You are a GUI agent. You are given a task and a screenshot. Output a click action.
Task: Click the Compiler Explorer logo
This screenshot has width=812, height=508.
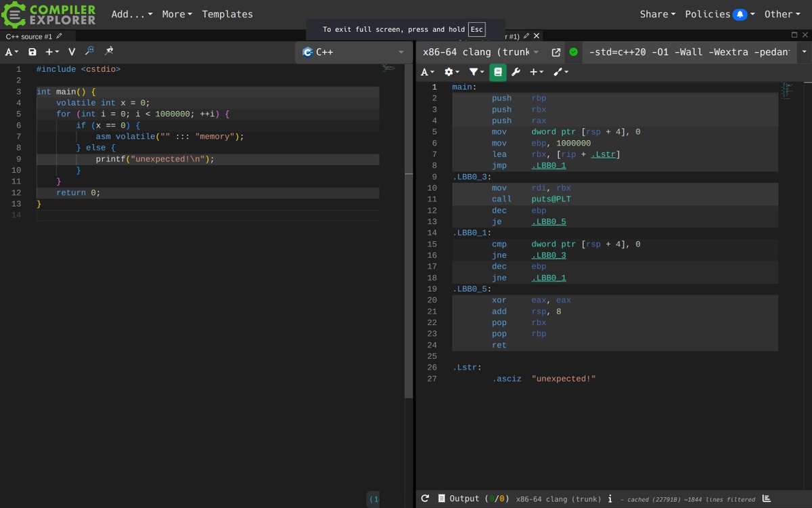[x=49, y=14]
